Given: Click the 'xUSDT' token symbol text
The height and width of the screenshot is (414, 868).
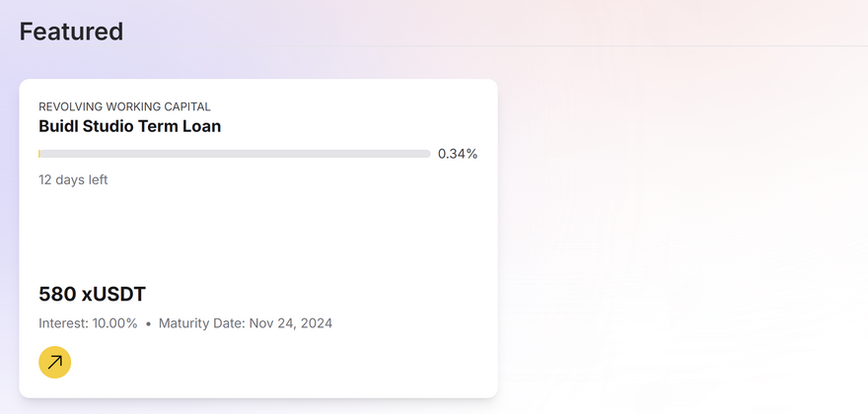Looking at the screenshot, I should point(114,294).
